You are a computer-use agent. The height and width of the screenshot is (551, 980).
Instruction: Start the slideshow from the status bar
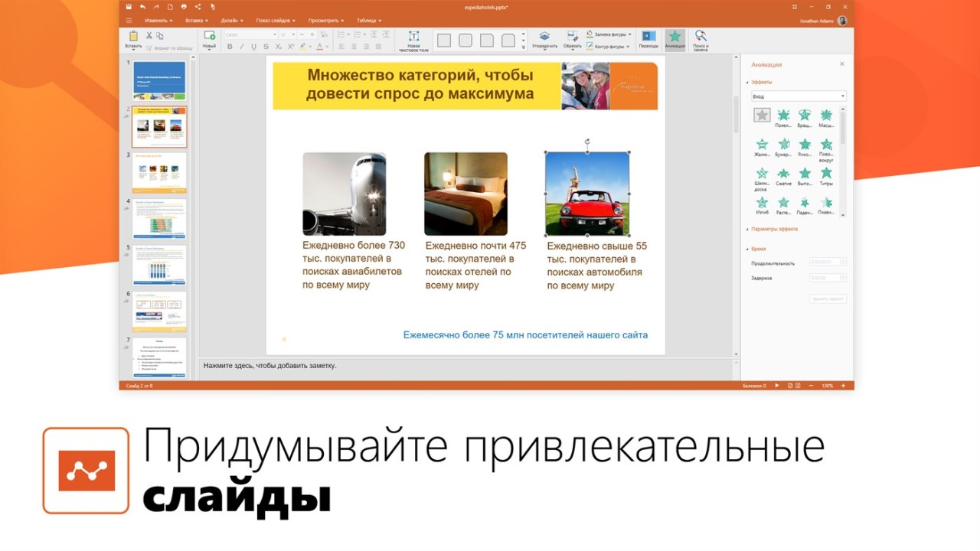click(x=776, y=386)
